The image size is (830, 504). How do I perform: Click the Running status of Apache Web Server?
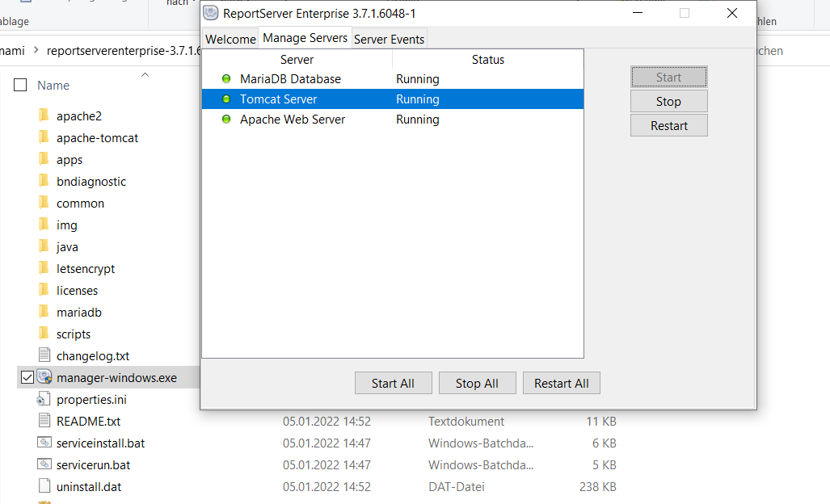(x=418, y=120)
